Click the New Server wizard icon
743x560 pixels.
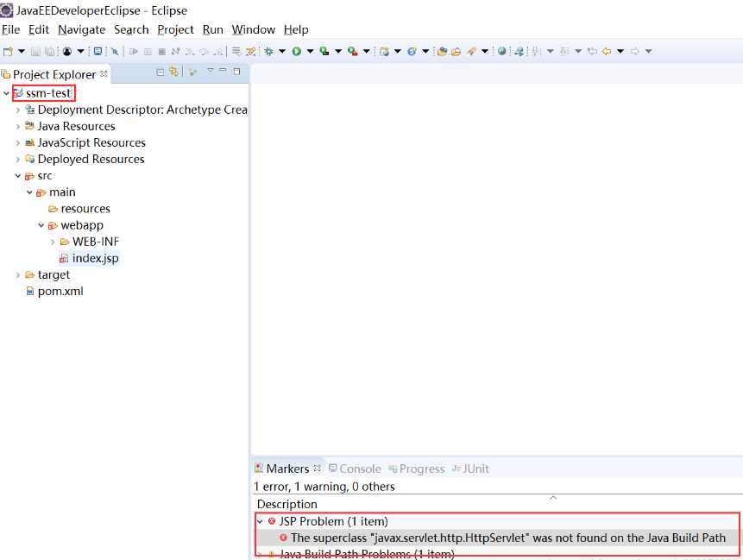click(x=384, y=51)
